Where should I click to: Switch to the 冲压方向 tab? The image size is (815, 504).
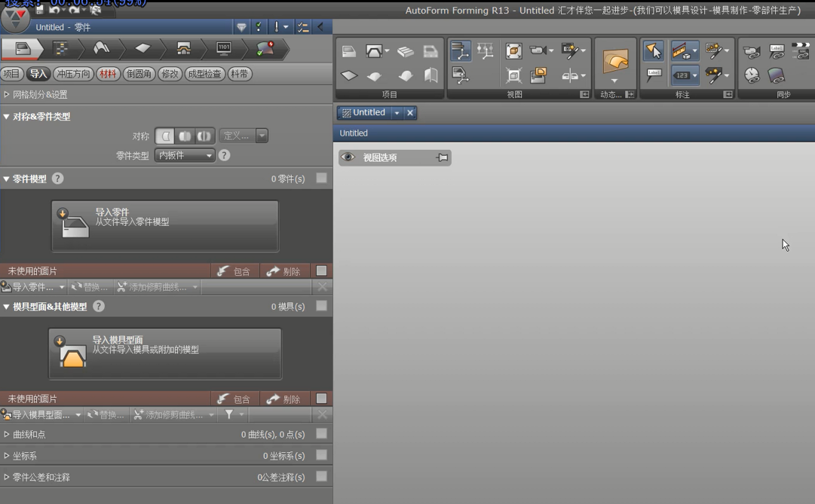coord(73,74)
